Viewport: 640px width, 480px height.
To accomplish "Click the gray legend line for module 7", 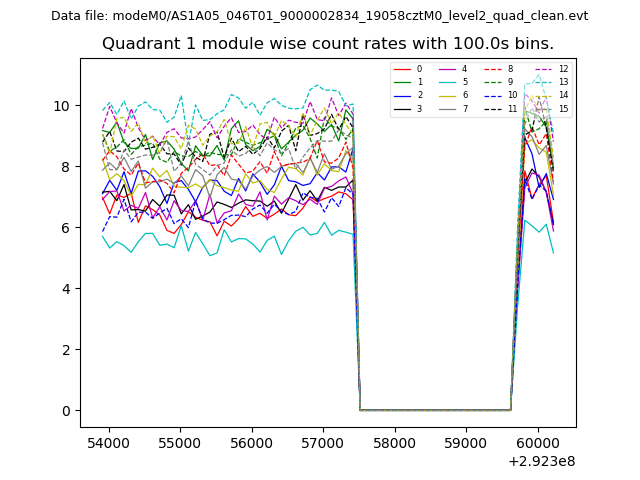I will coord(447,108).
